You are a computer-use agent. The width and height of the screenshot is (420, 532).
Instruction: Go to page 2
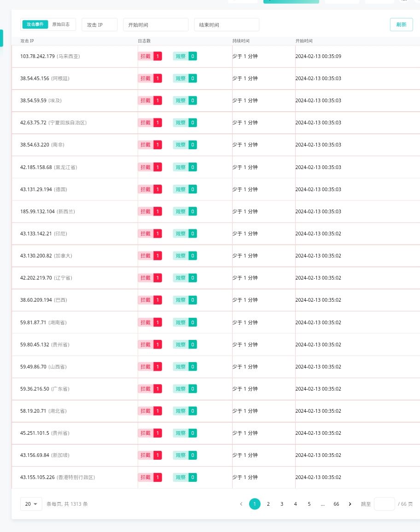tap(268, 504)
